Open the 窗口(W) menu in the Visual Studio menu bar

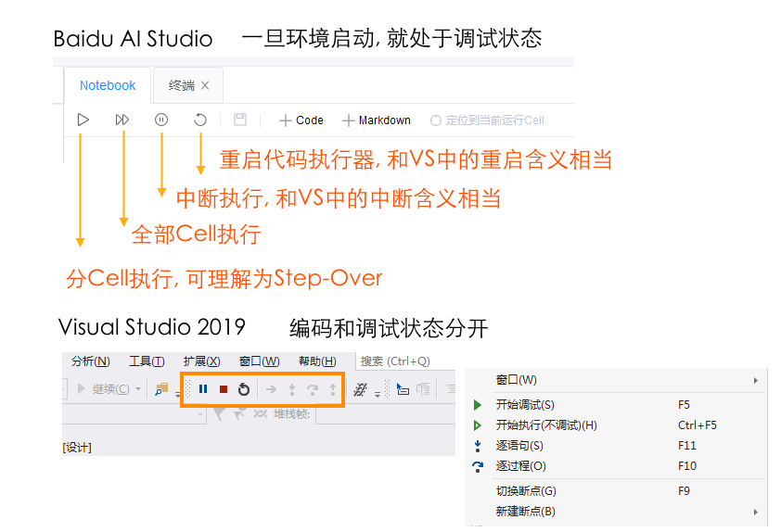pyautogui.click(x=259, y=361)
